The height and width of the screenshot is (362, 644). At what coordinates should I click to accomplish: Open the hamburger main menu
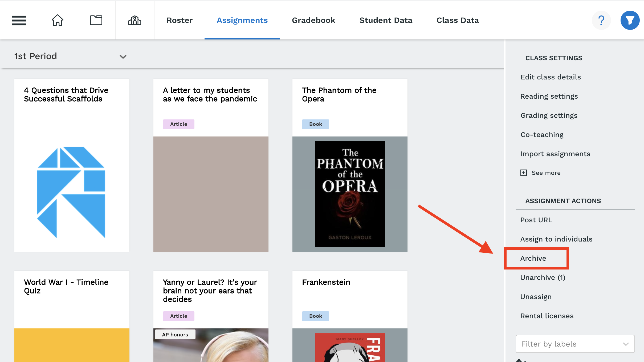19,20
